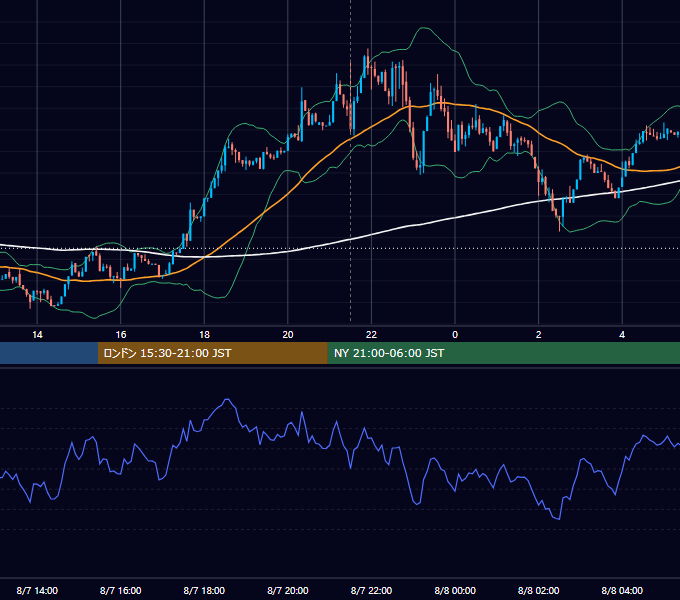Click hour label 0 on price chart axis
The image size is (680, 600).
point(455,335)
